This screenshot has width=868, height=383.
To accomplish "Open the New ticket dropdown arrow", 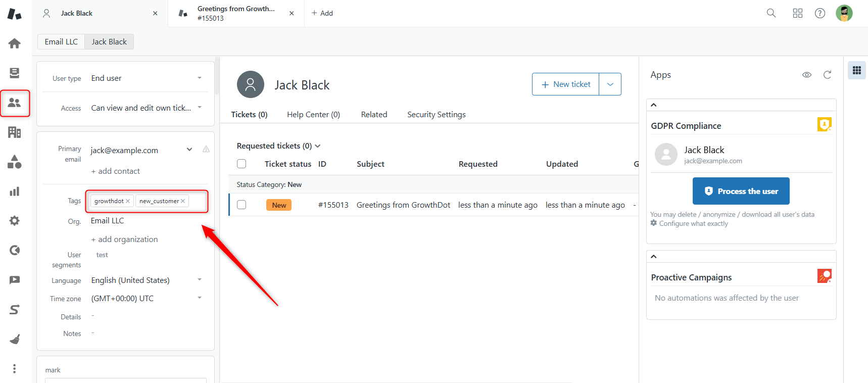I will point(610,84).
